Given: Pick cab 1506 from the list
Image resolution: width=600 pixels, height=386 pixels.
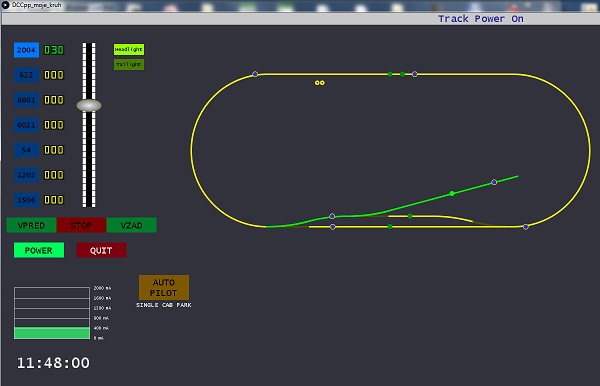Looking at the screenshot, I should point(26,200).
